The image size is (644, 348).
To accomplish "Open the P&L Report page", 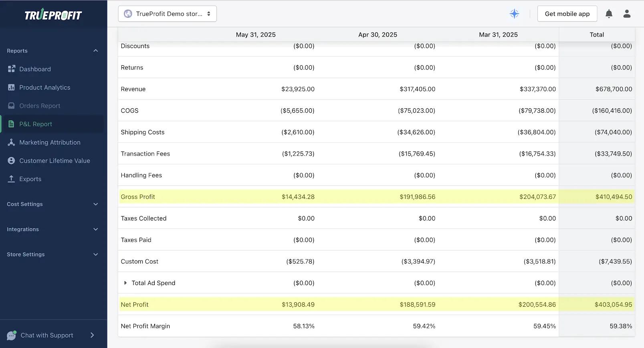I will coord(36,124).
